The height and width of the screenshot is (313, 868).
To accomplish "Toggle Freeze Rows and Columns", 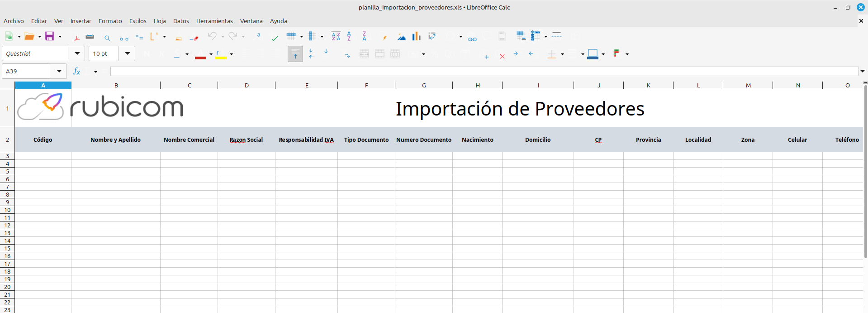I will click(x=536, y=36).
